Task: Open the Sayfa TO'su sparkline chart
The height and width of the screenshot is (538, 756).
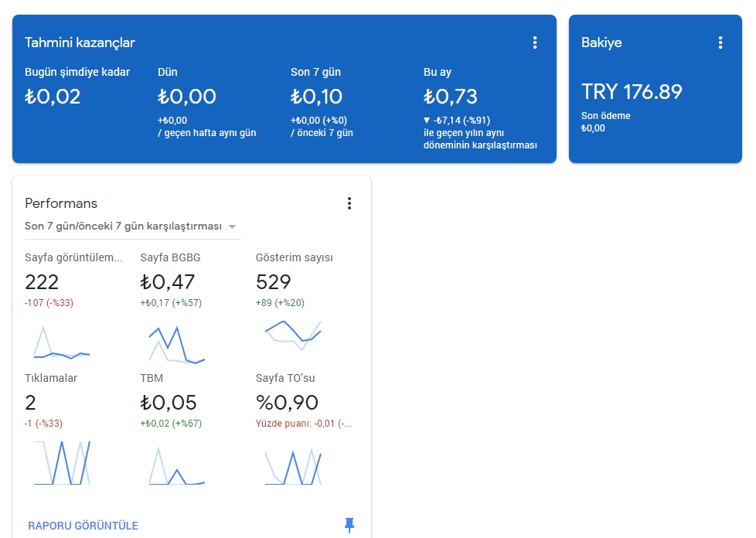Action: click(x=293, y=466)
